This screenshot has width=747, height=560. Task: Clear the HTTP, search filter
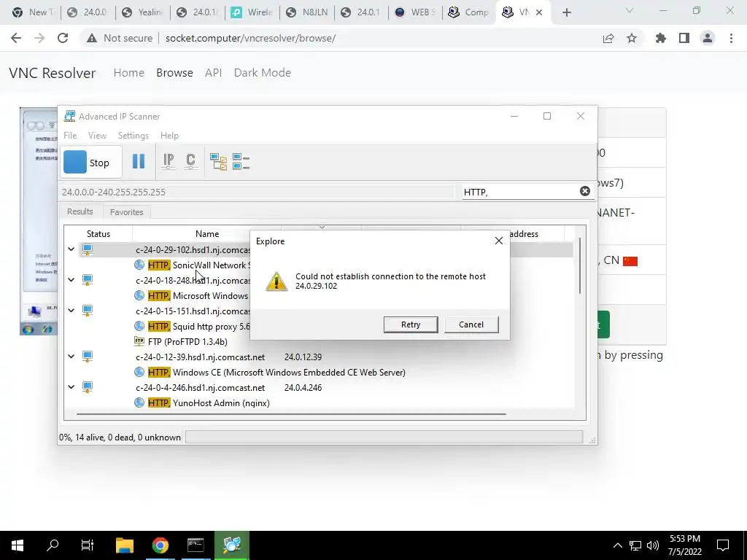(584, 191)
